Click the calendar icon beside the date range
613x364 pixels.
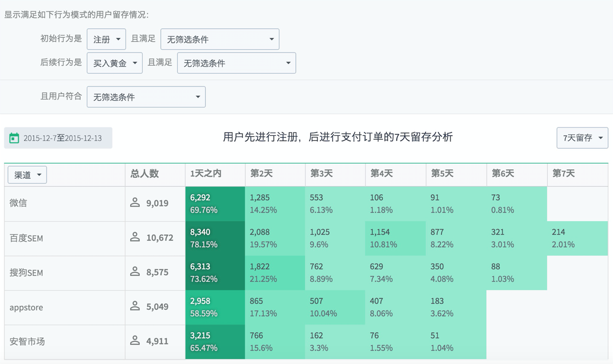(x=14, y=138)
